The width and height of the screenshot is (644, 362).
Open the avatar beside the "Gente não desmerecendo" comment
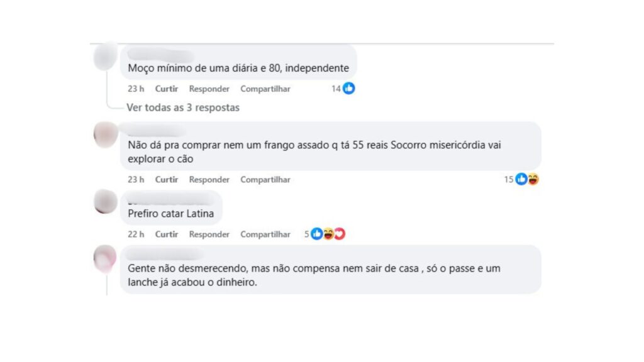point(106,258)
